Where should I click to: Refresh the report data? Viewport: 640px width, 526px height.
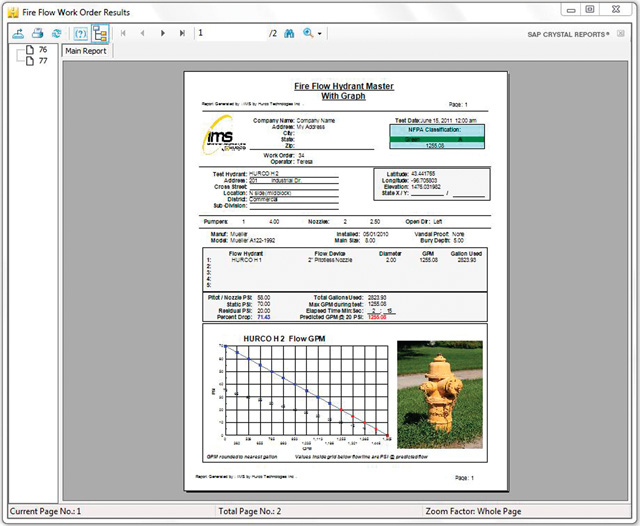(x=55, y=33)
